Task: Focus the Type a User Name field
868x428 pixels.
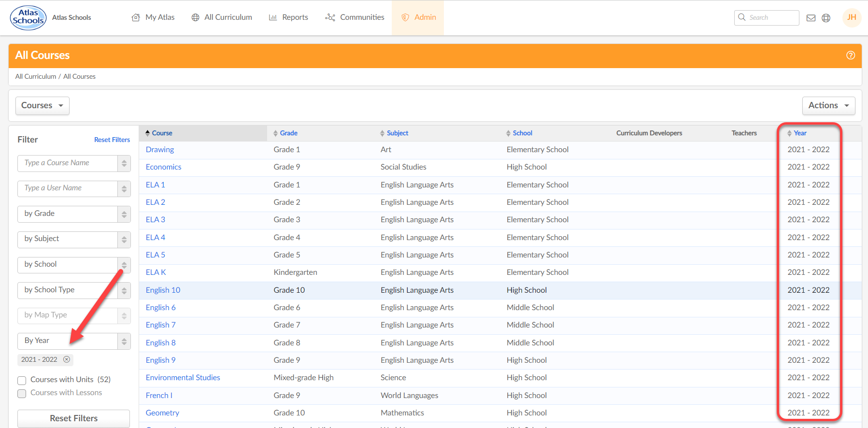Action: [68, 189]
